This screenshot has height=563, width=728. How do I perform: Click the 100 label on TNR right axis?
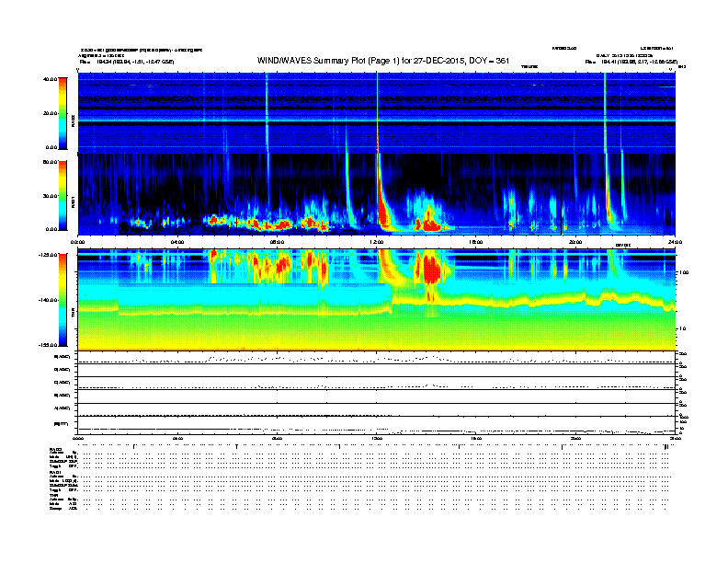[x=684, y=272]
